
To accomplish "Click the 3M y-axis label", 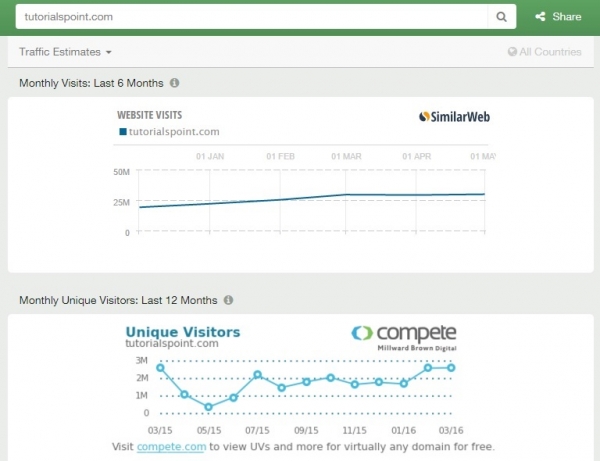I will click(142, 360).
